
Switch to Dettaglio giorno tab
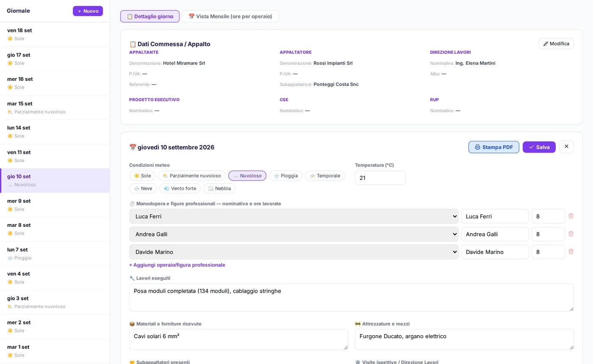tap(150, 17)
